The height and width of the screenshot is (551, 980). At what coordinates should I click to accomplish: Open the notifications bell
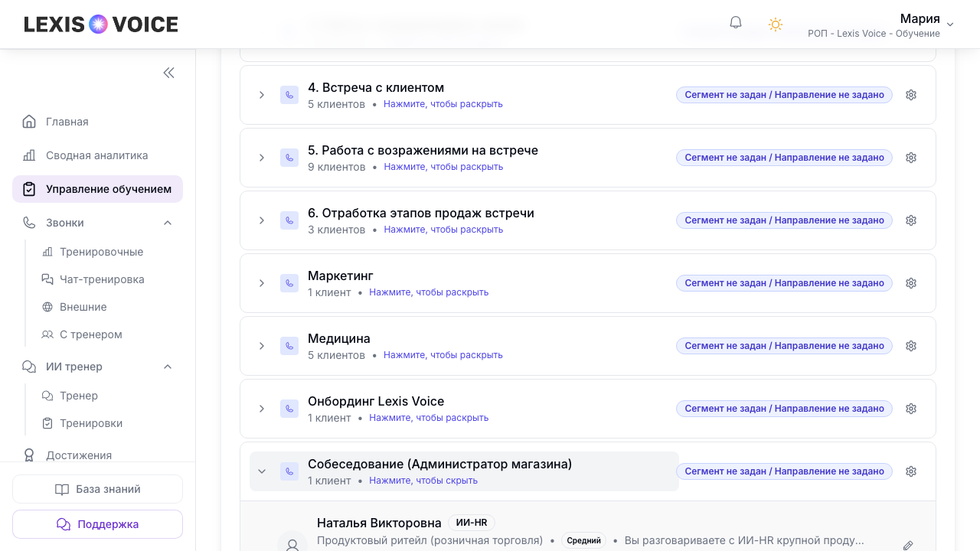pos(736,23)
